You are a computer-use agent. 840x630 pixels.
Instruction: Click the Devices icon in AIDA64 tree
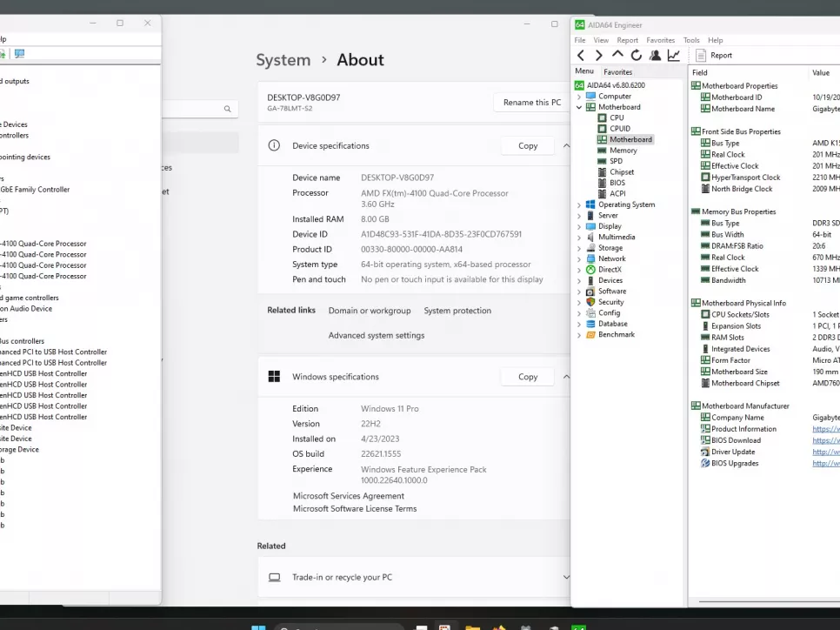590,280
